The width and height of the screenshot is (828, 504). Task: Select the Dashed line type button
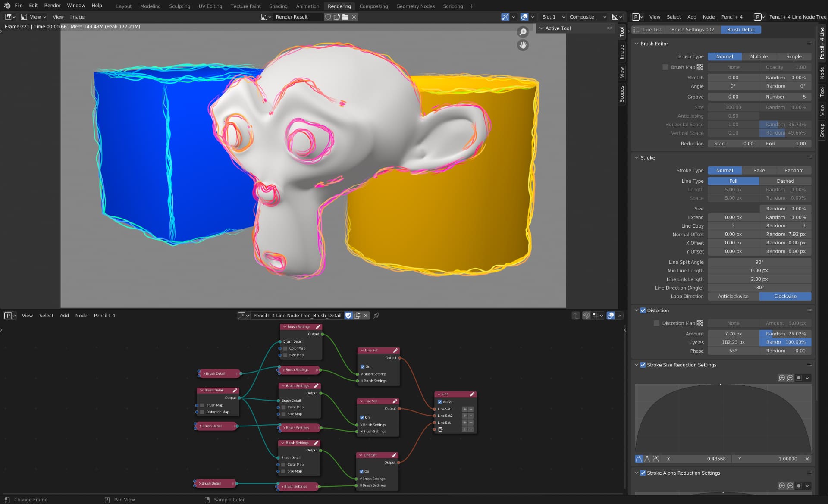(x=785, y=181)
